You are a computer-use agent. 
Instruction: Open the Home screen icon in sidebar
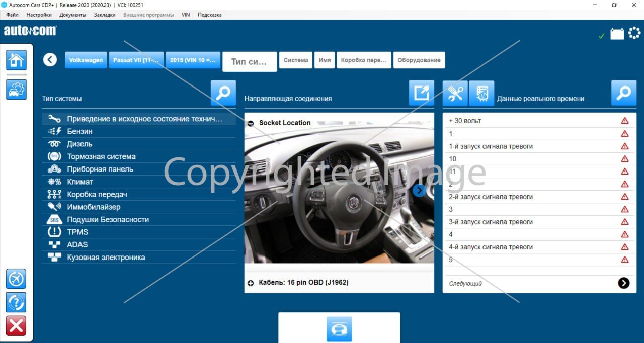16,60
